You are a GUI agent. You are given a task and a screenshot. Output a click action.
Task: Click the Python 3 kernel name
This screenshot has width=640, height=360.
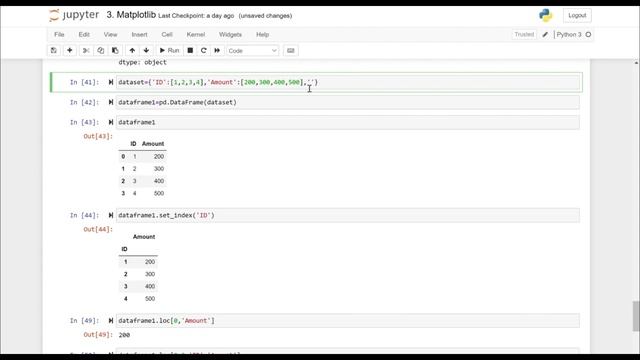coord(569,35)
